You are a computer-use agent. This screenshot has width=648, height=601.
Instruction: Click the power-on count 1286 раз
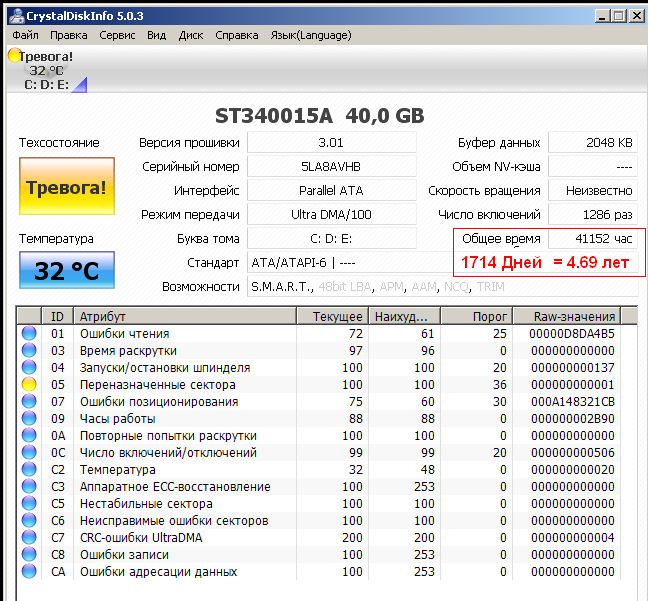coord(593,215)
